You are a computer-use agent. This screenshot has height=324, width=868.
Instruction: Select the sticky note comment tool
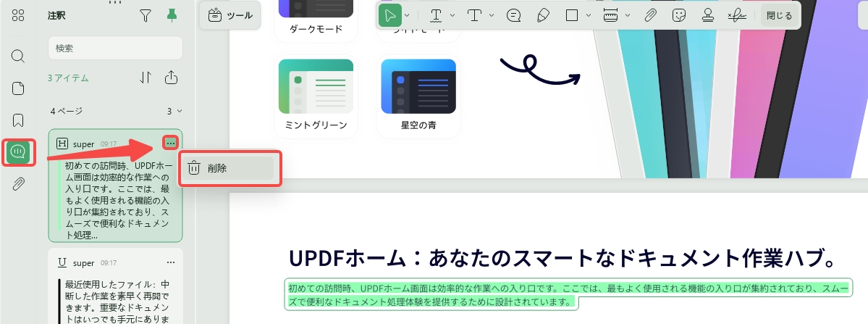tap(514, 15)
